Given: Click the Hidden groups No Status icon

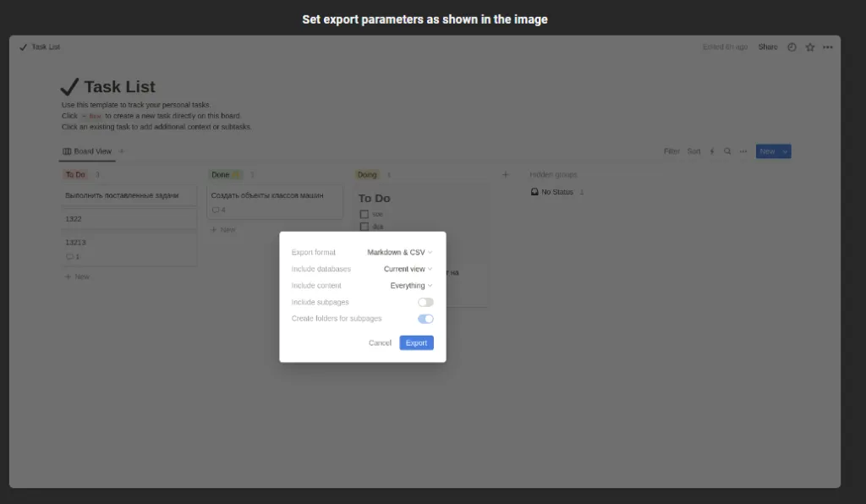Looking at the screenshot, I should pyautogui.click(x=534, y=191).
